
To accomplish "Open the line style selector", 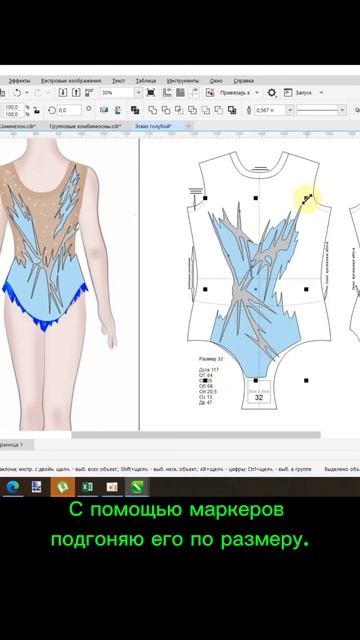I will [x=318, y=110].
